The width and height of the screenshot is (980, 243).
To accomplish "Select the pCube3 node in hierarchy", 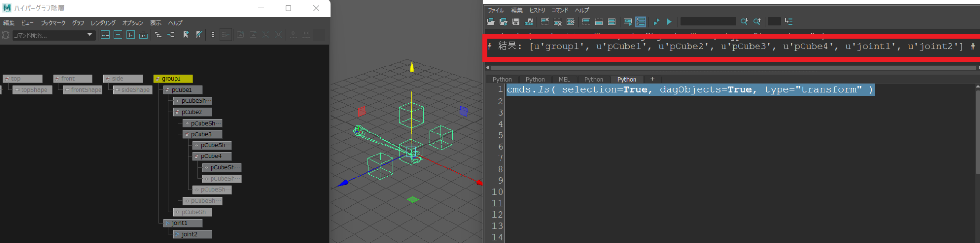I will click(x=201, y=134).
